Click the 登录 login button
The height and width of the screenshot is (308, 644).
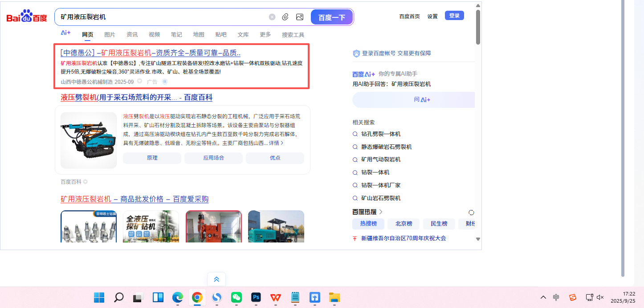(454, 16)
